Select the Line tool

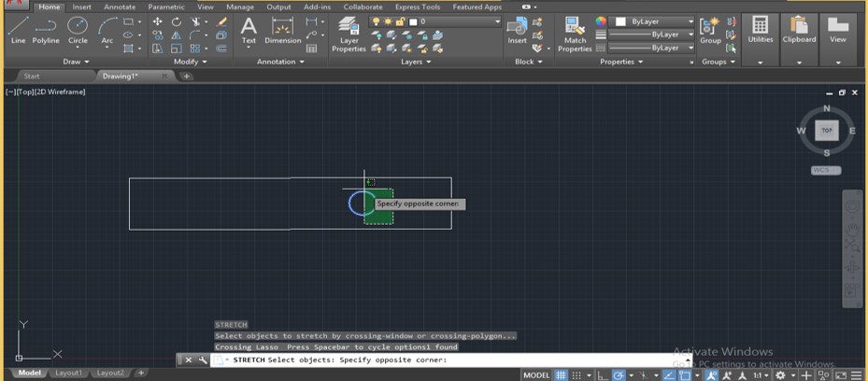pyautogui.click(x=18, y=31)
